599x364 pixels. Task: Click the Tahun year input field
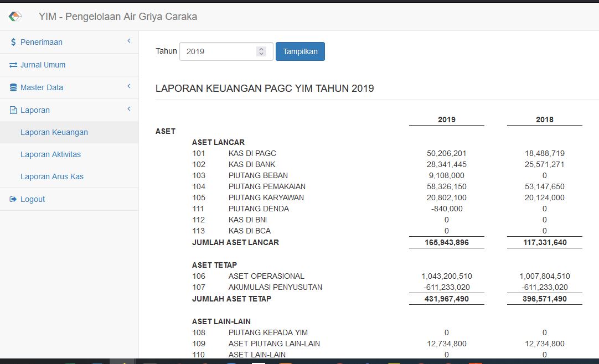coord(219,51)
